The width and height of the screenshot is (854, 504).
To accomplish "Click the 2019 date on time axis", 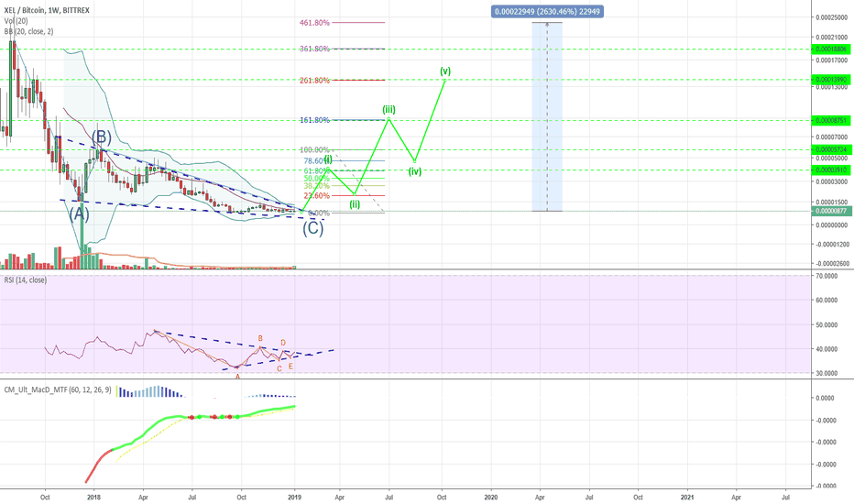I will pos(295,497).
